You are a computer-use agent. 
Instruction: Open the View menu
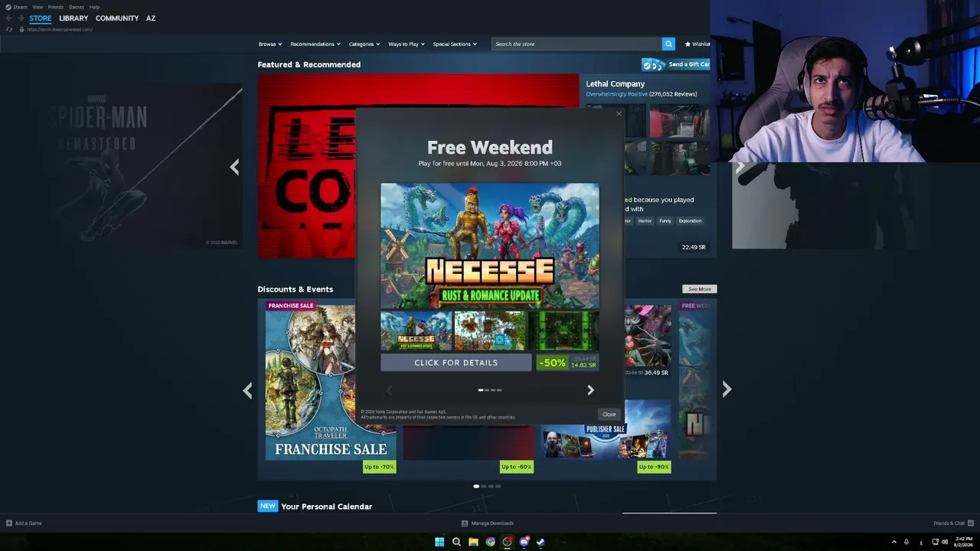[38, 7]
